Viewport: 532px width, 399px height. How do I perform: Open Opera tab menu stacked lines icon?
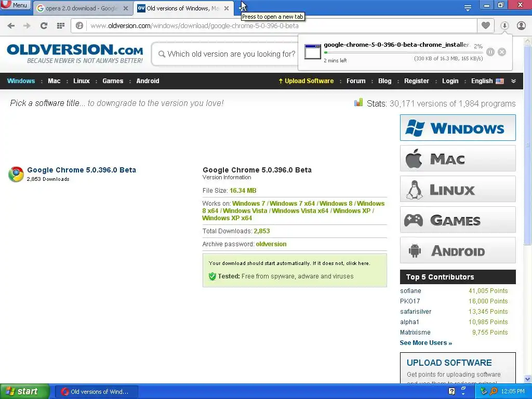pos(468,8)
